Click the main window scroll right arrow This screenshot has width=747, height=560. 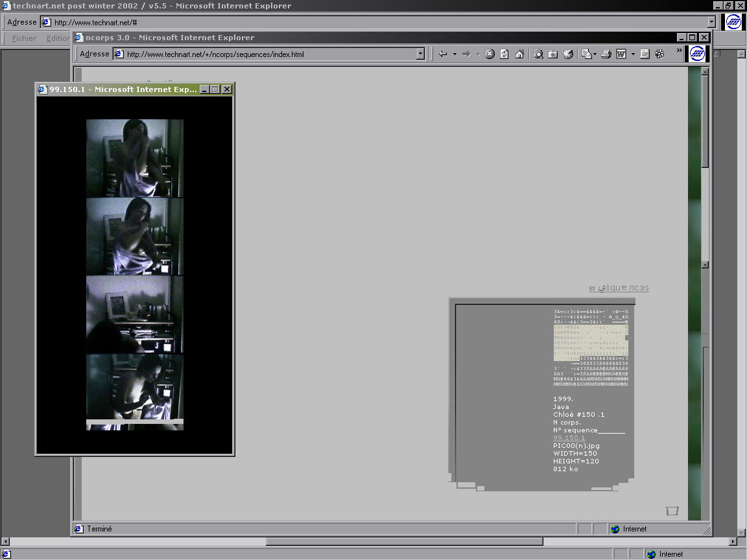733,541
